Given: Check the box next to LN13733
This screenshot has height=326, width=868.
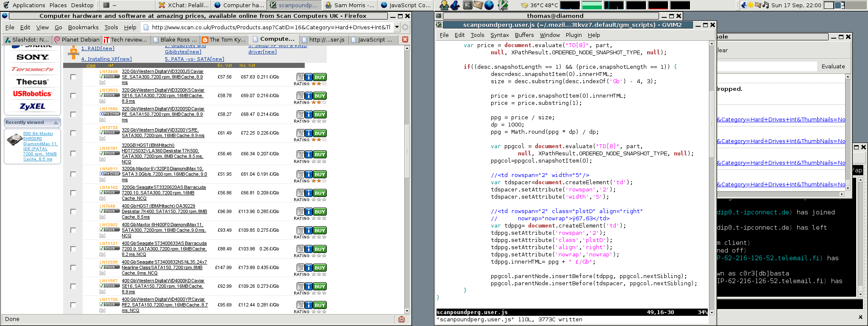Looking at the screenshot, I should (73, 133).
